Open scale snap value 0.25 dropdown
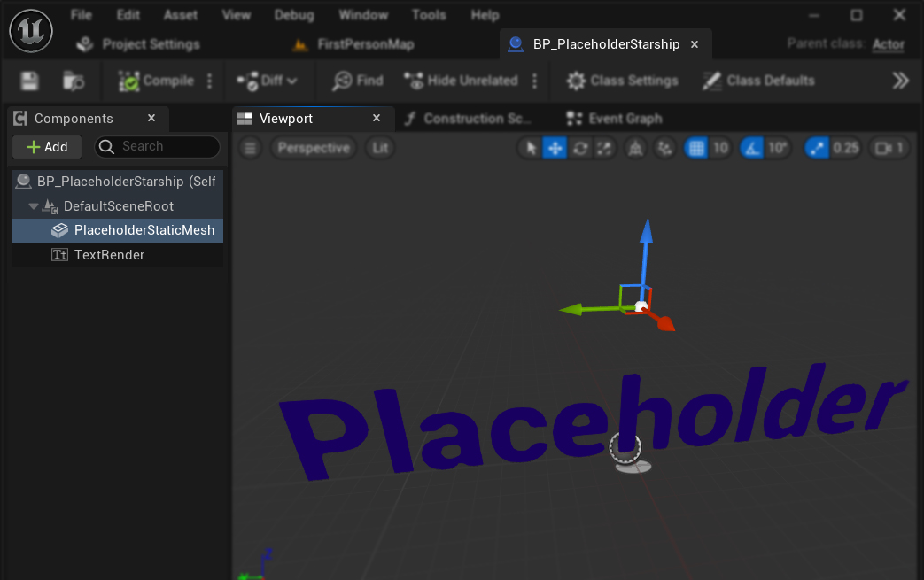 (846, 148)
